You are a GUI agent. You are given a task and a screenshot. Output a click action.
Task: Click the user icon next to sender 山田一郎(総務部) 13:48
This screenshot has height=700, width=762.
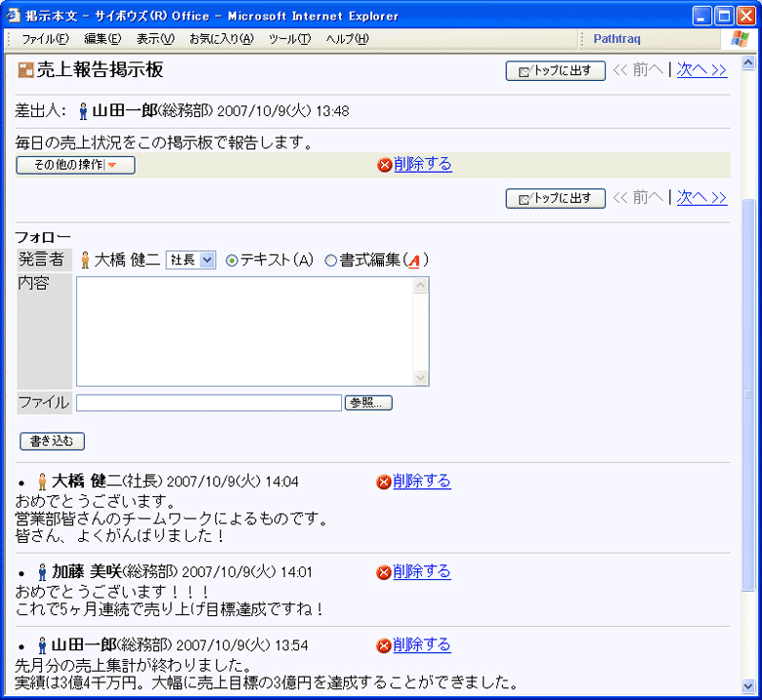coord(83,111)
